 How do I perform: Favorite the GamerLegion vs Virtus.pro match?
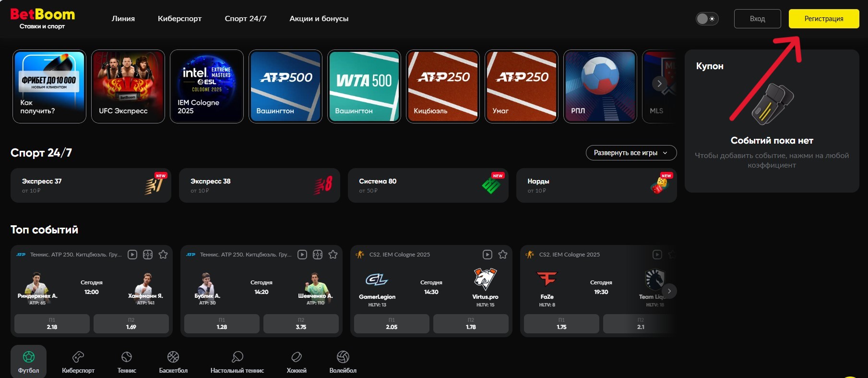coord(503,255)
